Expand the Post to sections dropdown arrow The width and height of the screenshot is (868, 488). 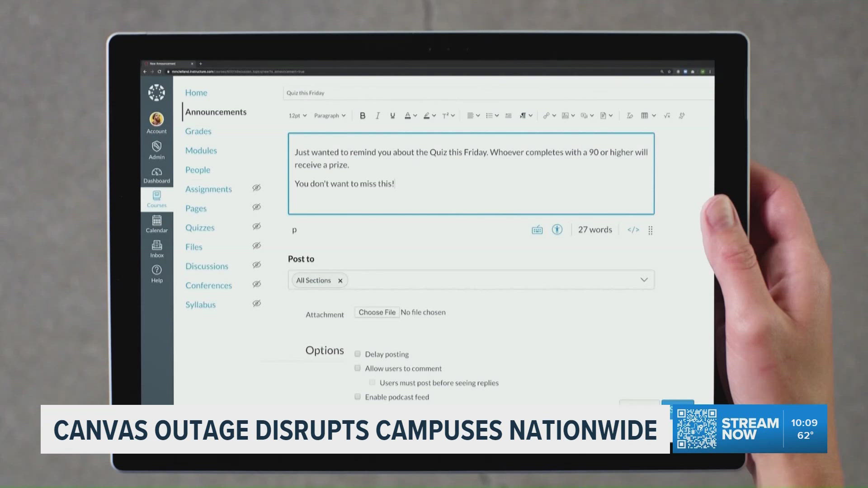pos(644,280)
